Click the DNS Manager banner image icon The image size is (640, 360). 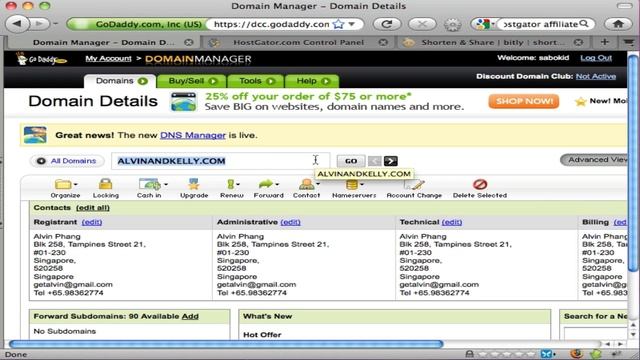[x=35, y=135]
